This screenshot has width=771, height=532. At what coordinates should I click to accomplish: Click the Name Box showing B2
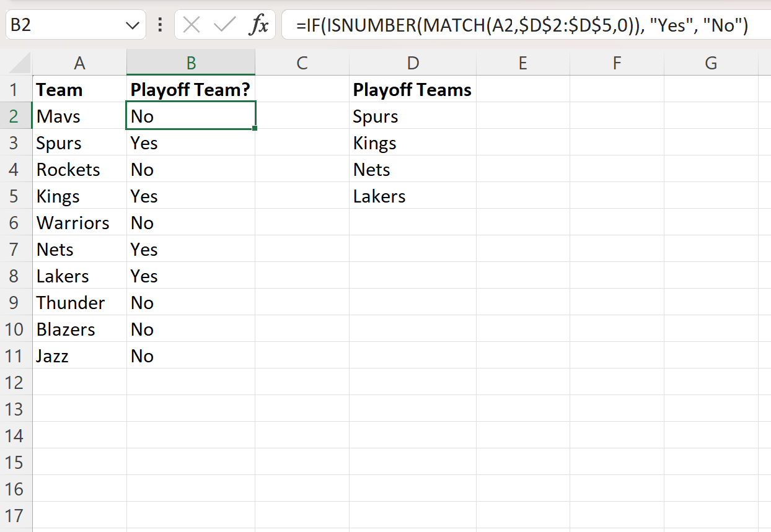click(x=62, y=25)
